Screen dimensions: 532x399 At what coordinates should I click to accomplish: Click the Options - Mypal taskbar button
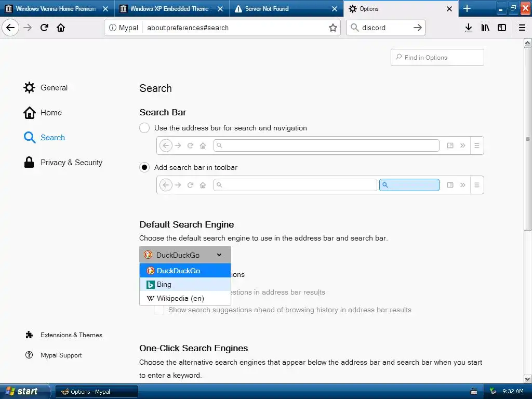coord(96,392)
